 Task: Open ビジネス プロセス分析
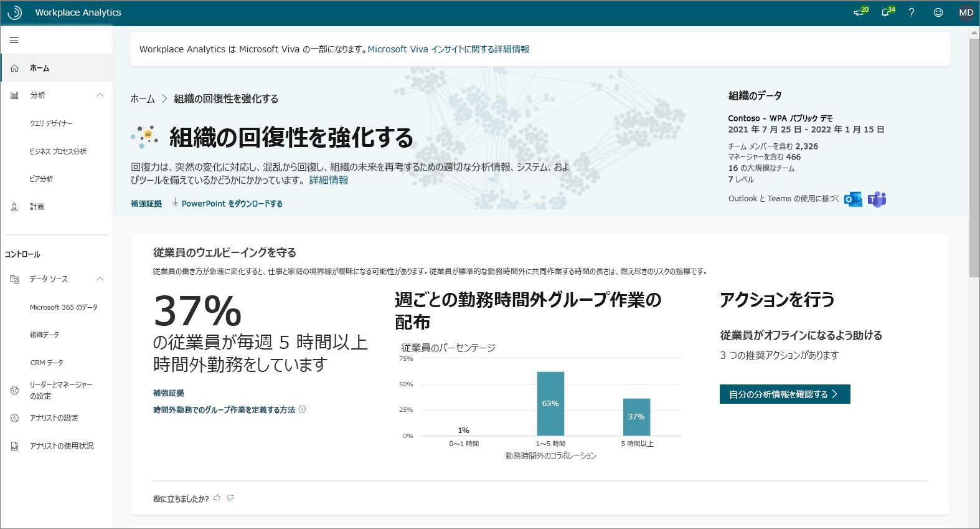58,151
